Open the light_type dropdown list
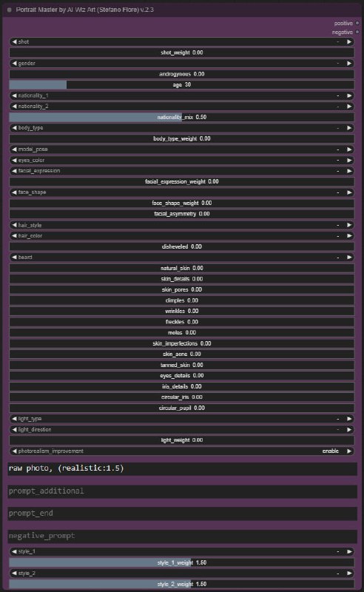The image size is (364, 592). tap(181, 419)
